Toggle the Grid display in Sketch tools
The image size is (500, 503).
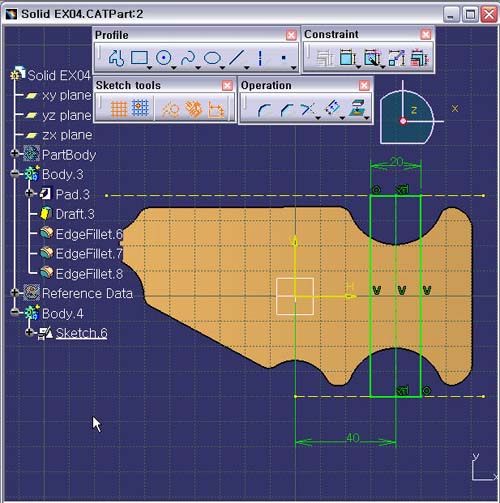(x=119, y=109)
